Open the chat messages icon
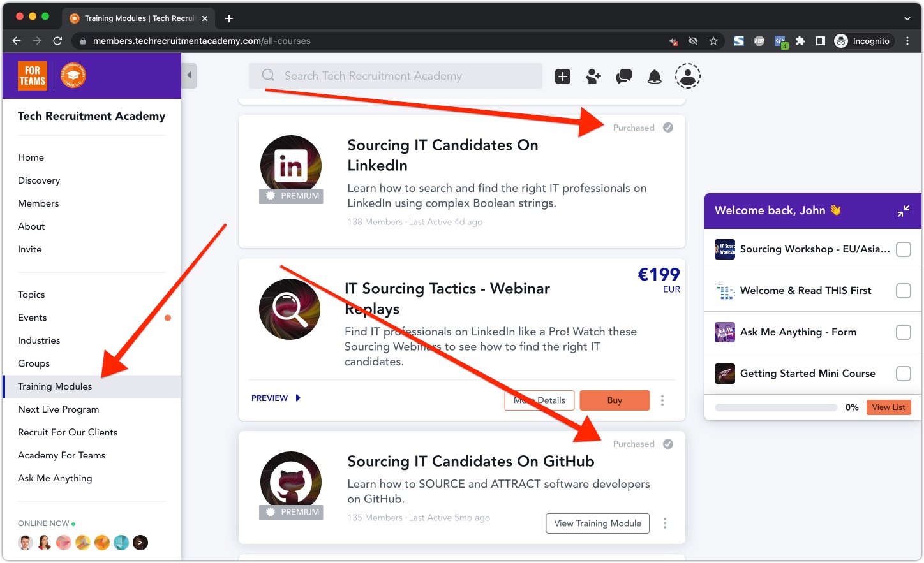The height and width of the screenshot is (563, 924). pyautogui.click(x=624, y=77)
